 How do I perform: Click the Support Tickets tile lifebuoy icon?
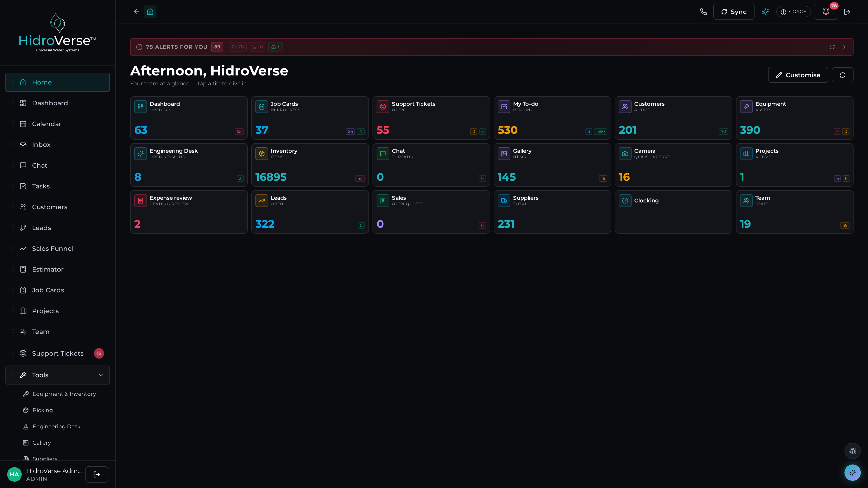coord(383,106)
